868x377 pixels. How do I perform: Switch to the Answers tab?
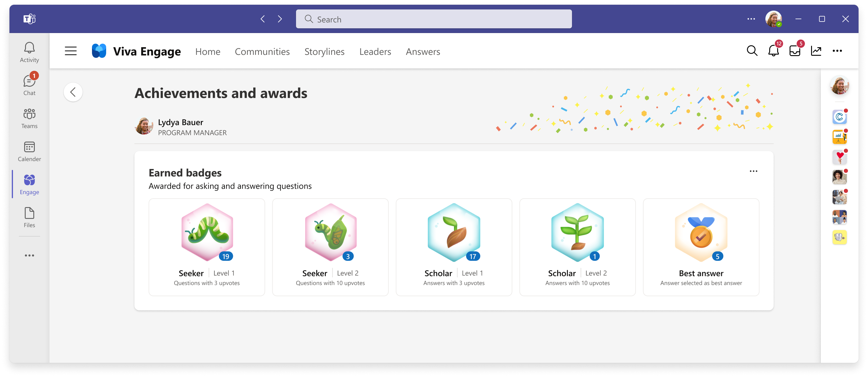[423, 51]
